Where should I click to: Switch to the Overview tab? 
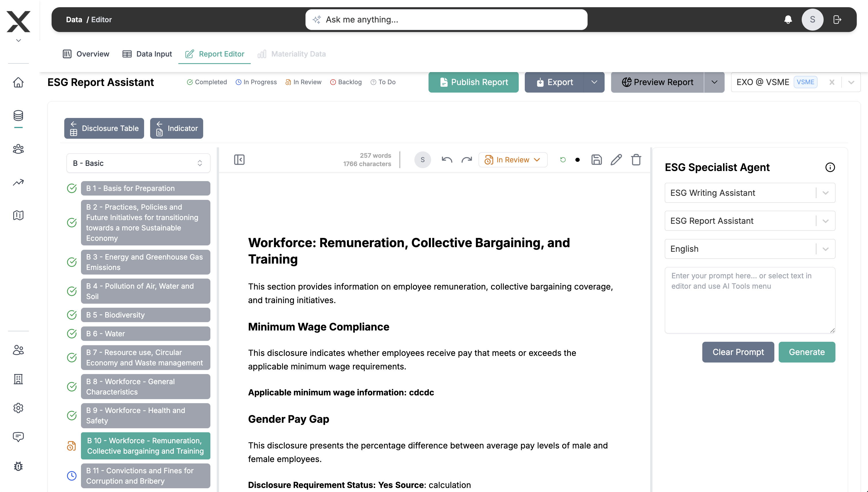[86, 54]
